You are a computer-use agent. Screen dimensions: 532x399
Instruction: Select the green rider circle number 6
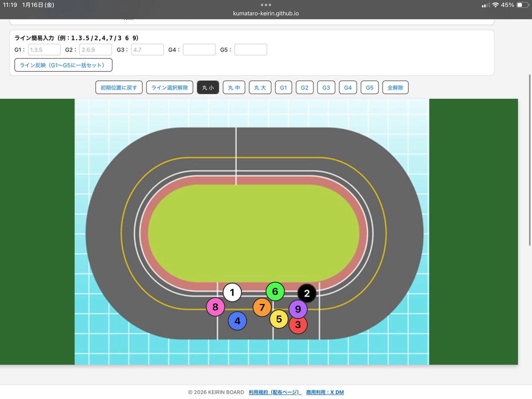(275, 291)
